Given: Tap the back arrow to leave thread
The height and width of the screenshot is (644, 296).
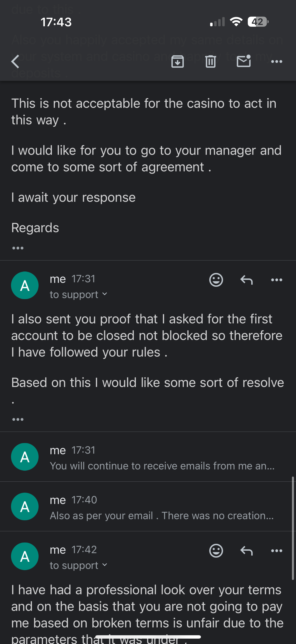Looking at the screenshot, I should (x=15, y=62).
